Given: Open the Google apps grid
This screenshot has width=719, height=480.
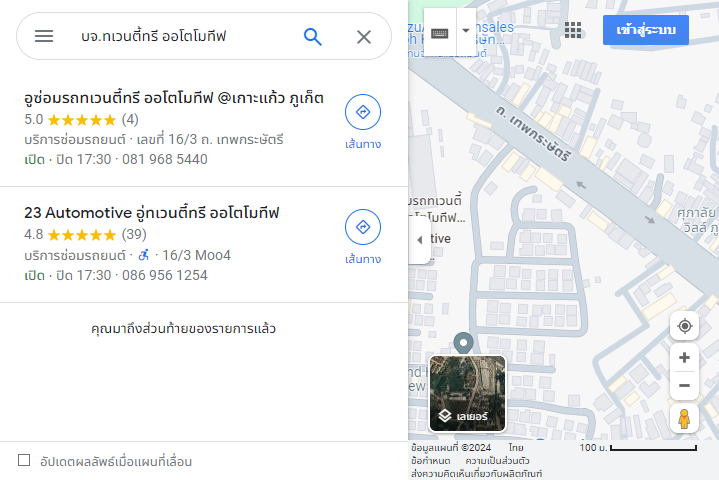Looking at the screenshot, I should (x=573, y=30).
